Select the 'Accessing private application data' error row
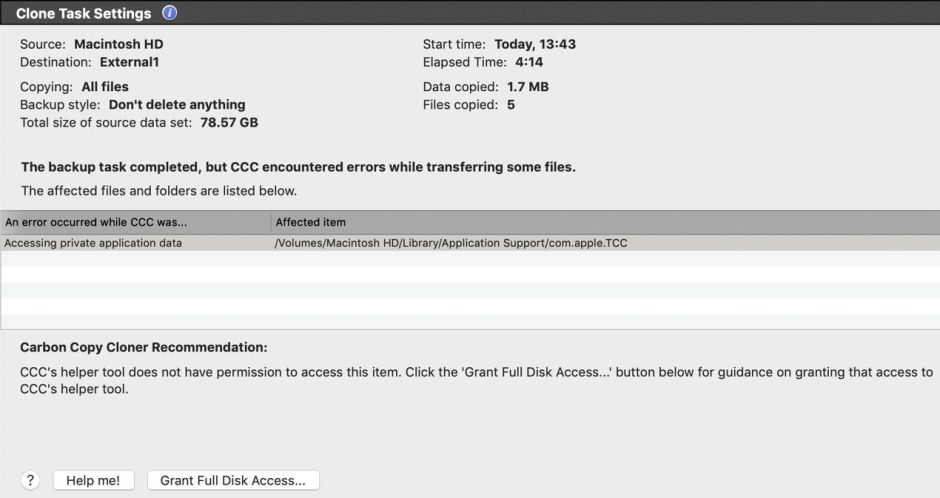This screenshot has width=940, height=498. [x=93, y=243]
